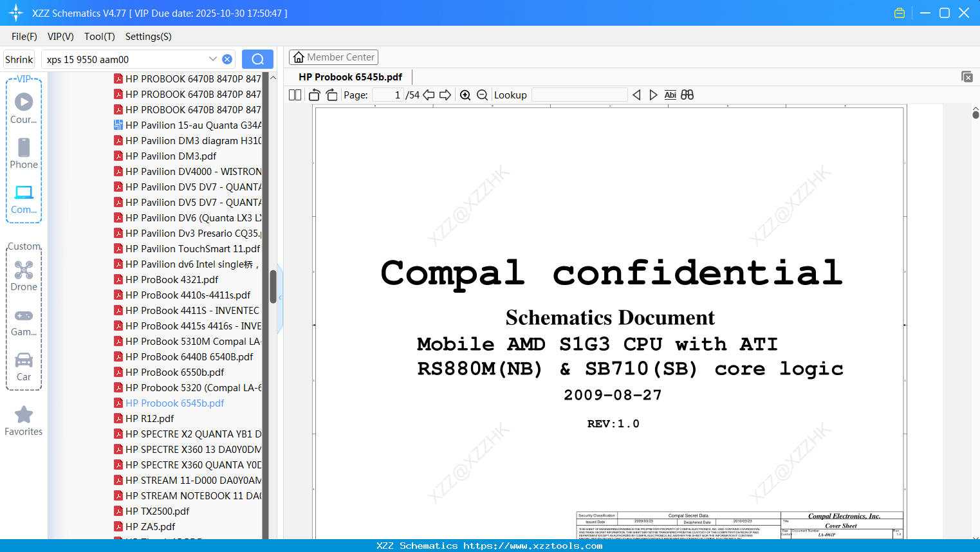Open HP Pavilion DV4000 - WISTRON file

[x=187, y=171]
